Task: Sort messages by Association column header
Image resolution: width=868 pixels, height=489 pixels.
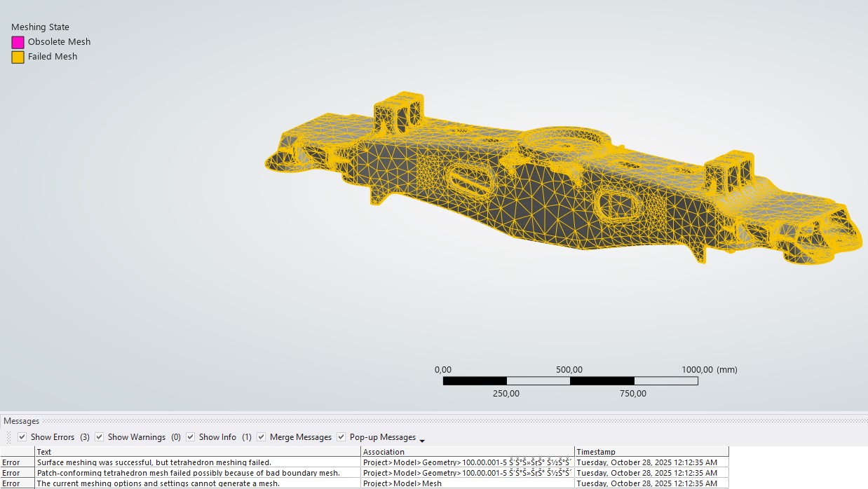Action: point(468,452)
